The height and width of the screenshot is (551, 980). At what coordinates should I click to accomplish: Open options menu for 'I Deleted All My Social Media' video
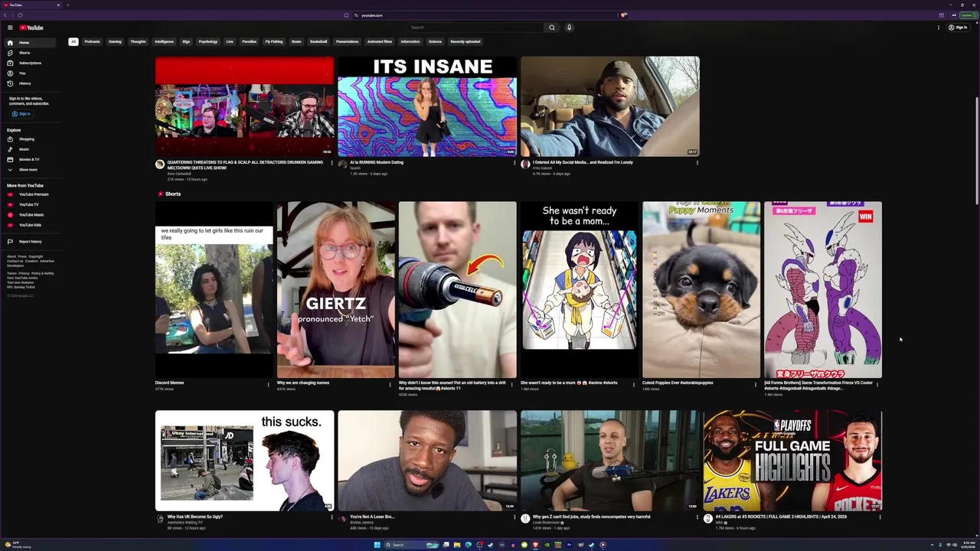(697, 163)
